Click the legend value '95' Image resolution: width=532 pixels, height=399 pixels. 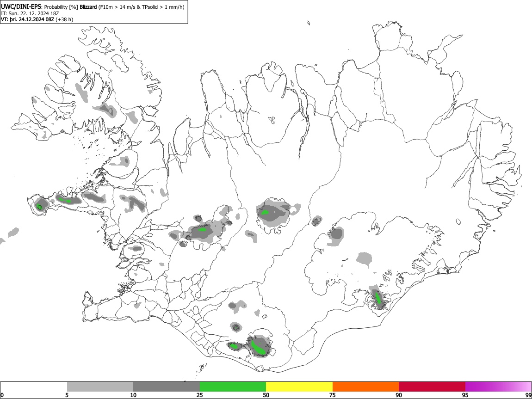(465, 395)
